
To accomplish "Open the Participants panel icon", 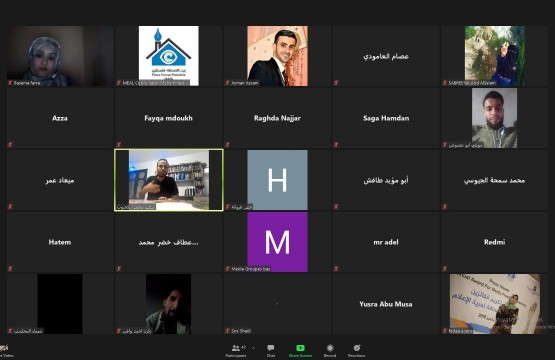I will (235, 348).
